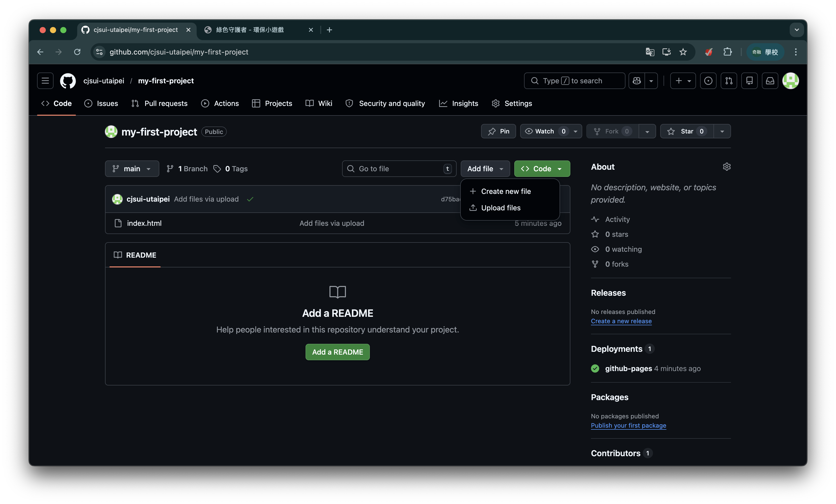Open the repository Settings tab
This screenshot has width=836, height=504.
pyautogui.click(x=512, y=103)
